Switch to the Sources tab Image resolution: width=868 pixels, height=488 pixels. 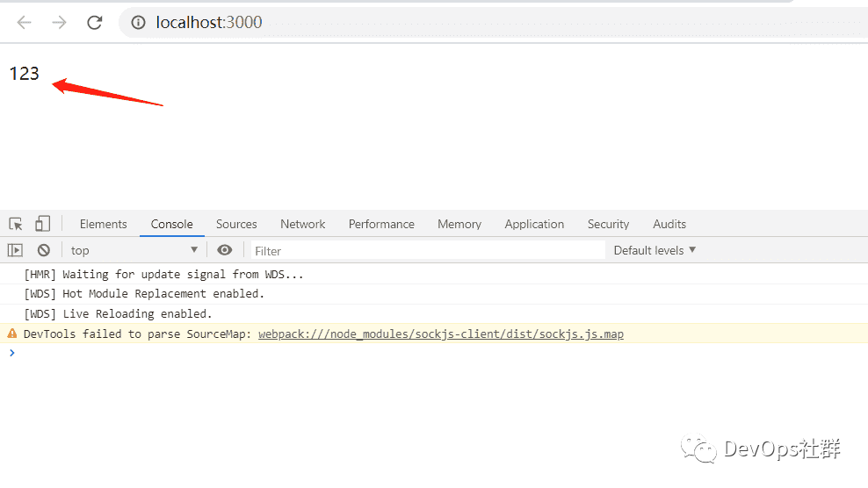click(x=236, y=224)
